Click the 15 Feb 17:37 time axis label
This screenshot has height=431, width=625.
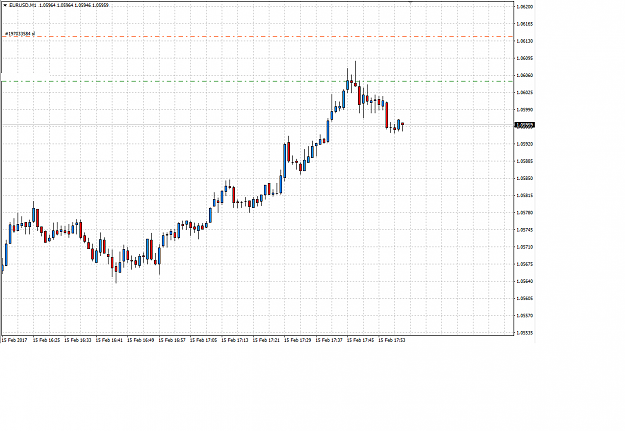coord(329,340)
